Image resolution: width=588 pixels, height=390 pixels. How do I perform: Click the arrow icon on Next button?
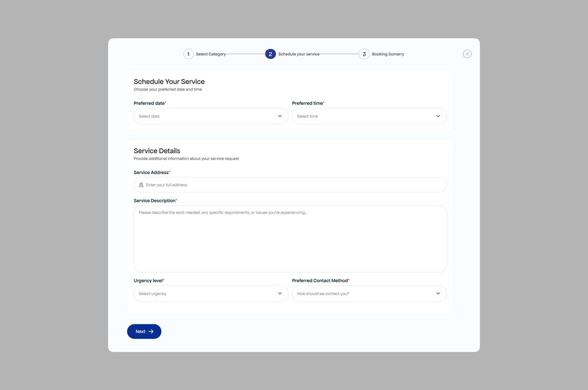point(151,332)
